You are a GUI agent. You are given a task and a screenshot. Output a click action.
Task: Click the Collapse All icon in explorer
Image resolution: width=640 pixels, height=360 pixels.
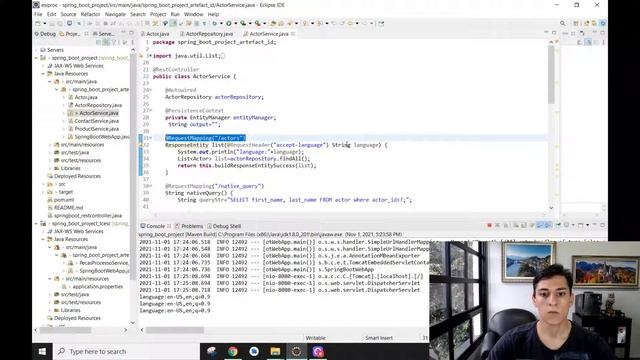pyautogui.click(x=98, y=42)
